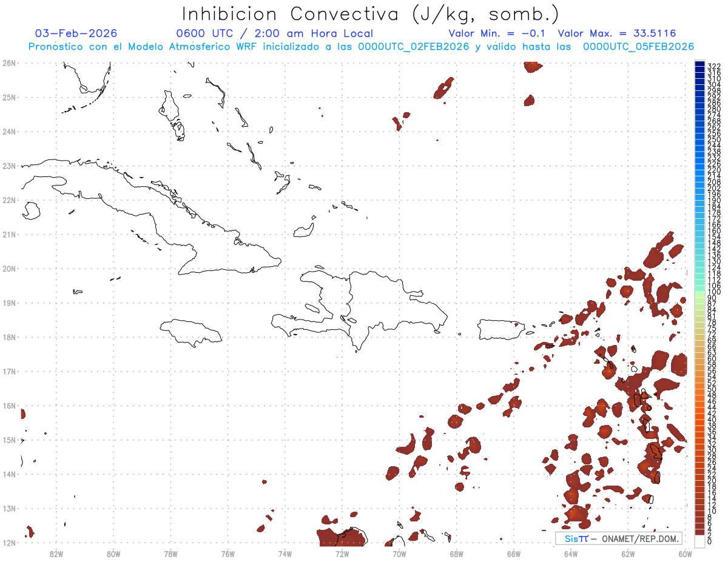This screenshot has width=728, height=562.
Task: Click the '90' value on the colorbar
Action: click(712, 298)
